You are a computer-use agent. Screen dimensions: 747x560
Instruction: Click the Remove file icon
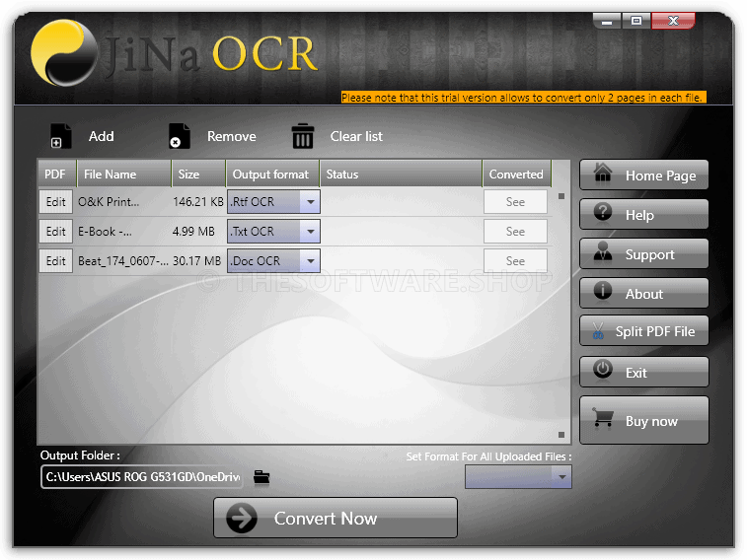coord(180,136)
